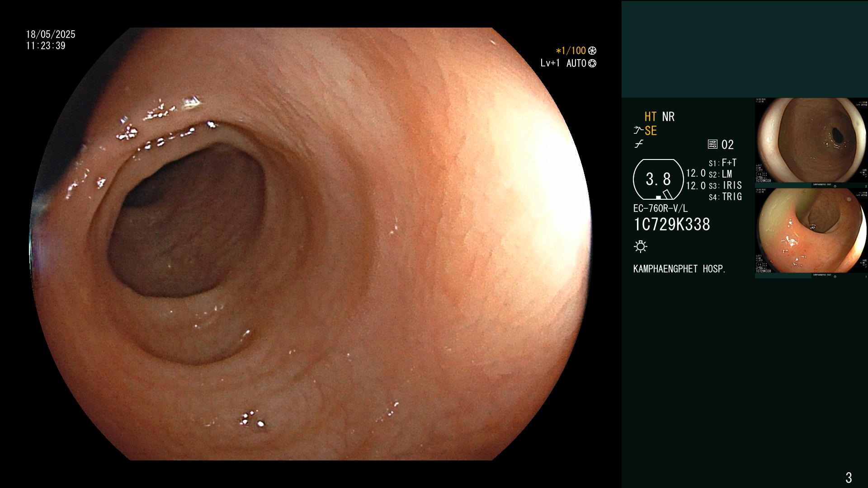This screenshot has width=868, height=488.
Task: Click the date text 18/05/2025
Action: click(51, 34)
